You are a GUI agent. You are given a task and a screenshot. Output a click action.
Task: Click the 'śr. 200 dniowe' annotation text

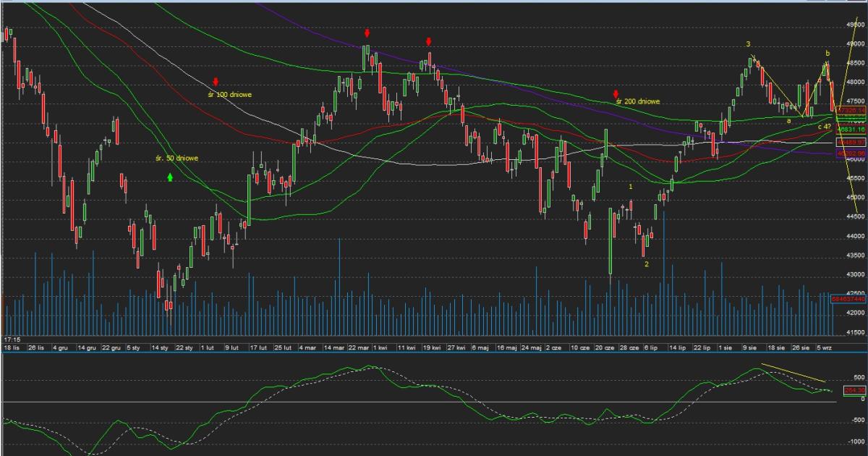pos(638,102)
